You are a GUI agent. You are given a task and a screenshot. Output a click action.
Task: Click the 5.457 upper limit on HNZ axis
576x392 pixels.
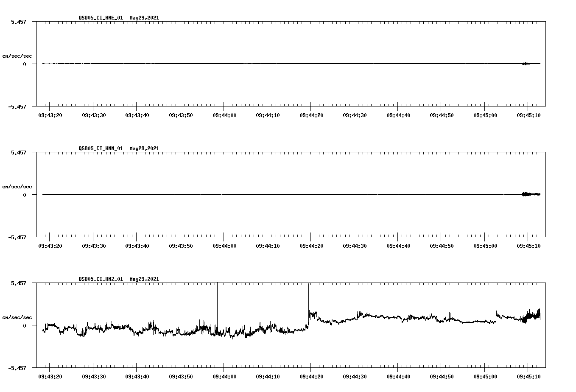point(19,283)
